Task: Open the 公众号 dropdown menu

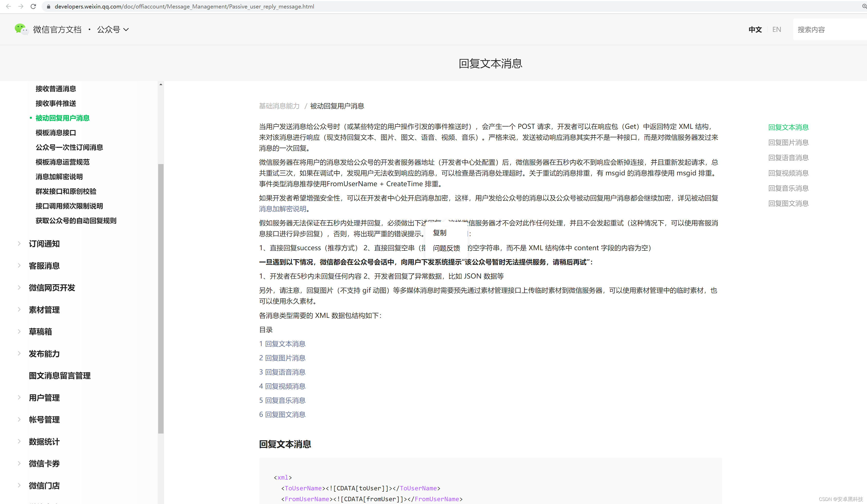Action: pyautogui.click(x=112, y=30)
